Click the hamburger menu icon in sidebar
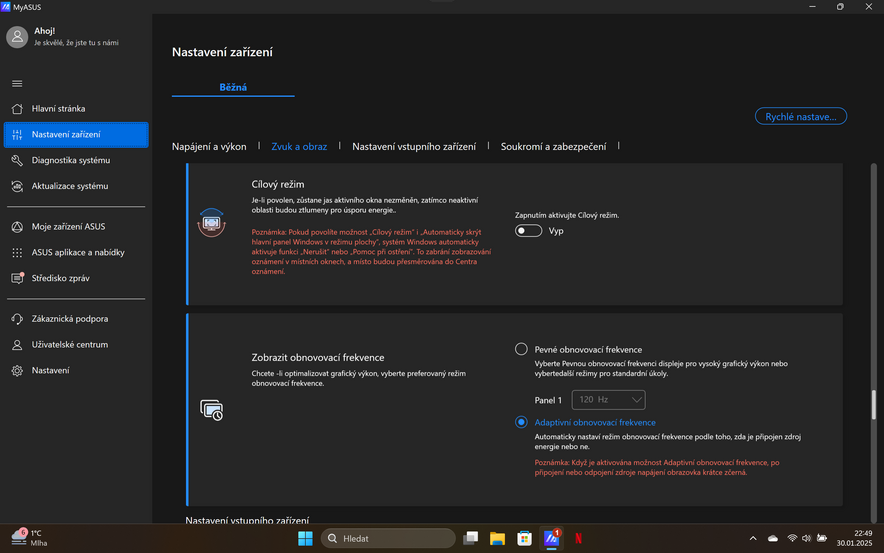 17,83
